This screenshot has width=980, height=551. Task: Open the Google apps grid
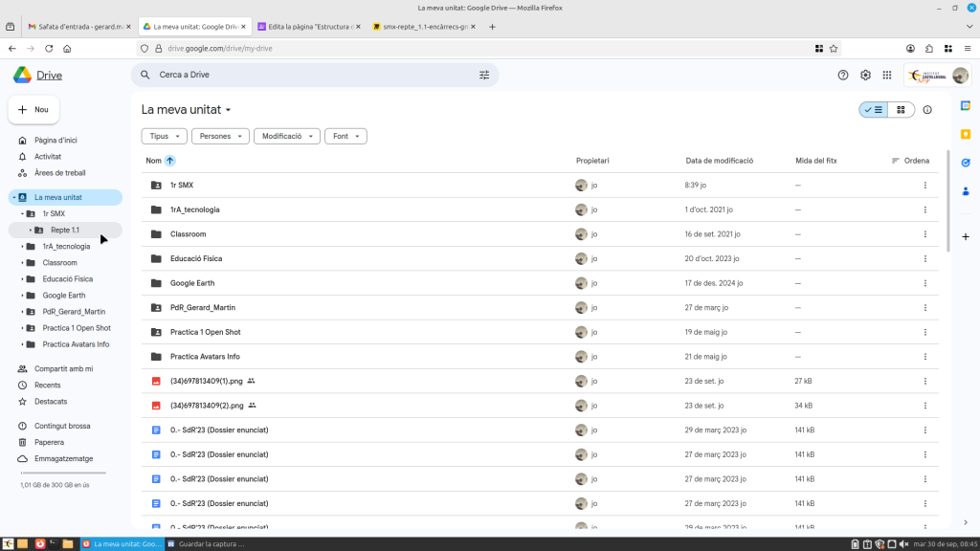point(887,75)
